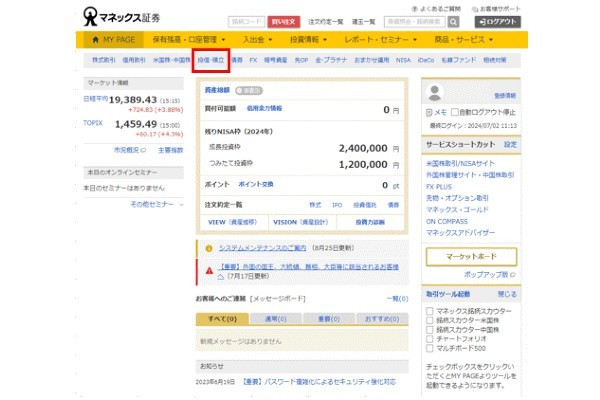Select 米国株・中国株 submenu item

coord(171,60)
